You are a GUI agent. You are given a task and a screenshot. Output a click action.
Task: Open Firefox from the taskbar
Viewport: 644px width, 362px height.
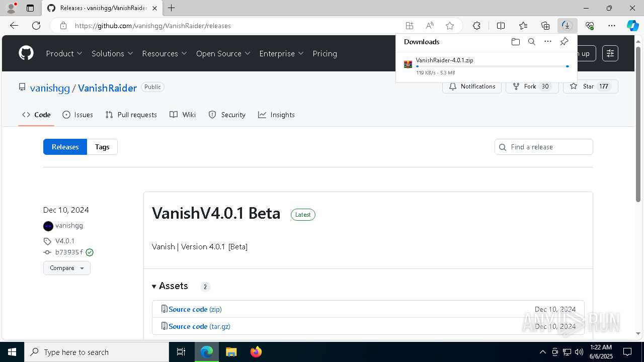pos(256,352)
